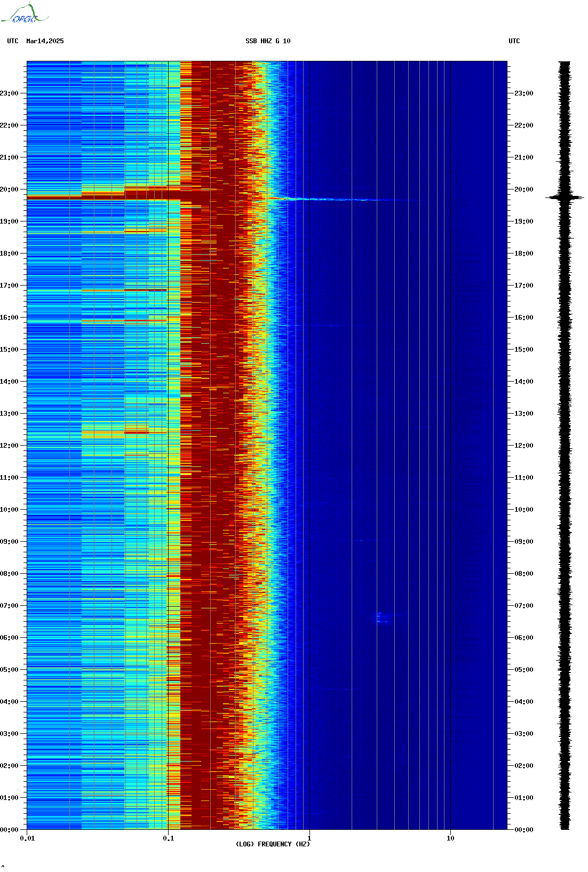This screenshot has width=588, height=872.
Task: Click the SSB HHZ G 10 station title
Action: coord(268,41)
